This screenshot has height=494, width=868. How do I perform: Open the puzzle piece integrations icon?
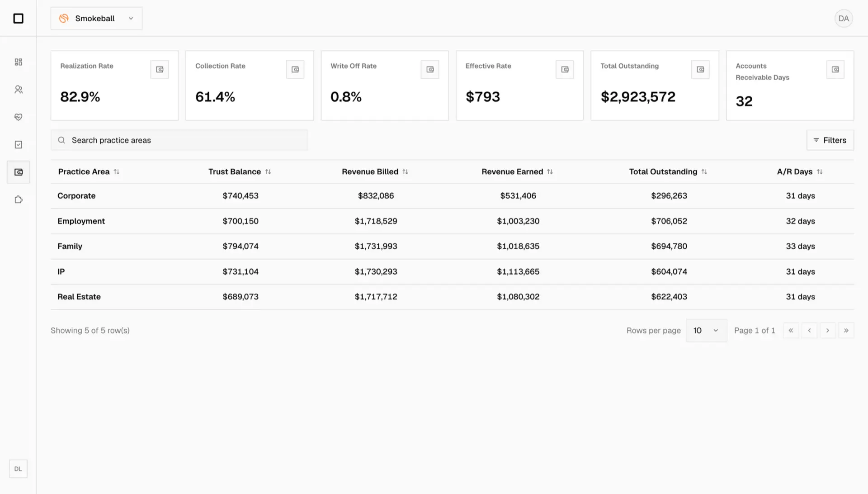pyautogui.click(x=18, y=199)
